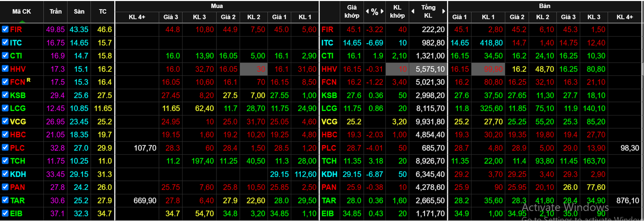The image size is (644, 222).
Task: Open KDH ticker in the Mã CK column
Action: pyautogui.click(x=18, y=174)
